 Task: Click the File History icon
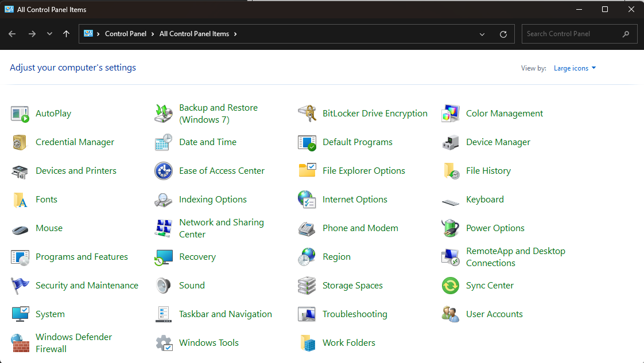click(451, 171)
